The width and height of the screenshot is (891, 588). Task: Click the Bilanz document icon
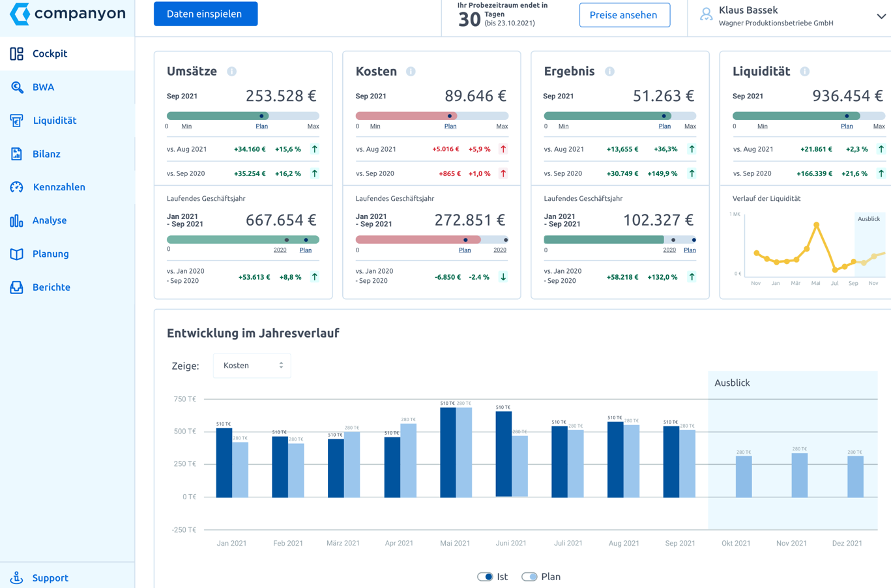(17, 154)
